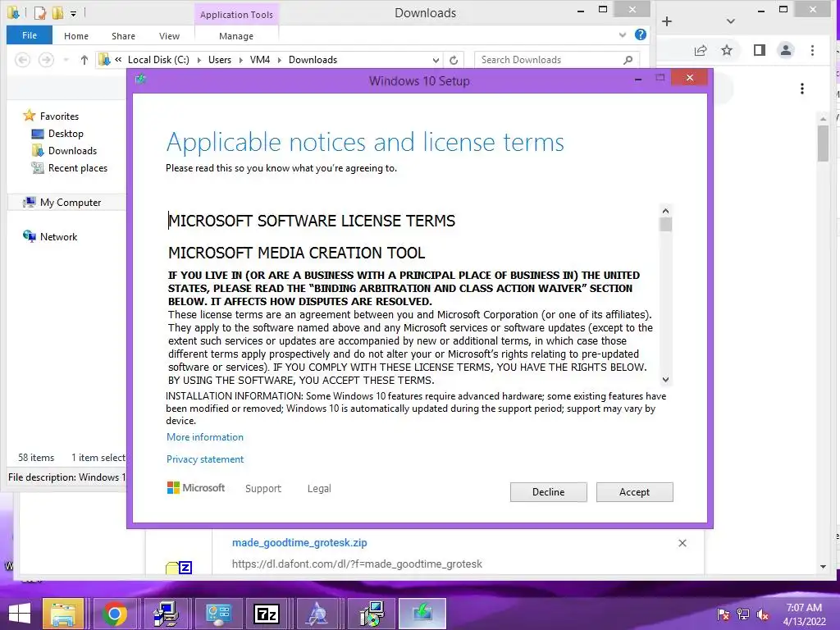
Task: Switch to the Manage ribbon tab
Action: point(236,36)
